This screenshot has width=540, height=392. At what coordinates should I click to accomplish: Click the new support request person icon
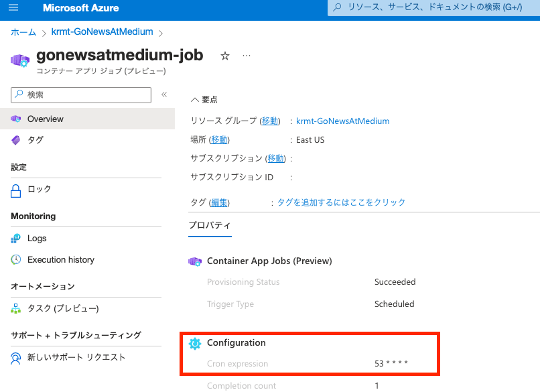(x=16, y=358)
